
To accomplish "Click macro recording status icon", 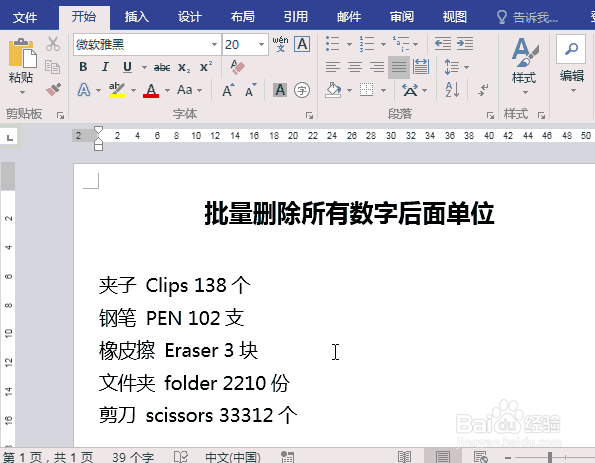I will pos(287,457).
